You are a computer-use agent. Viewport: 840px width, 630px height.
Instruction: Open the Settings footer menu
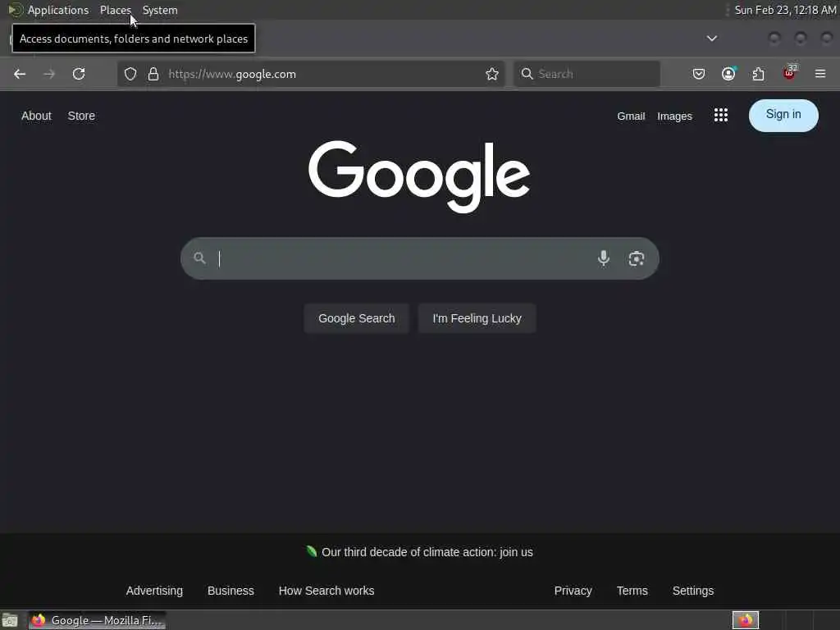point(693,591)
